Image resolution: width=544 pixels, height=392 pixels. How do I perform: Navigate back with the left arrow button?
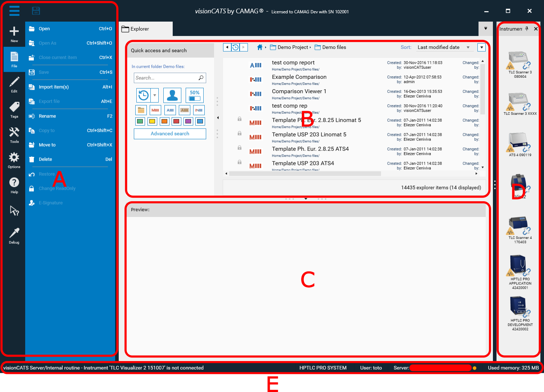coord(227,47)
